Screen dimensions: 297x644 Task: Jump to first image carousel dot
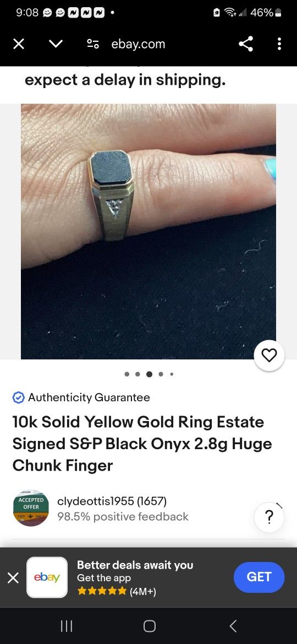coord(127,374)
